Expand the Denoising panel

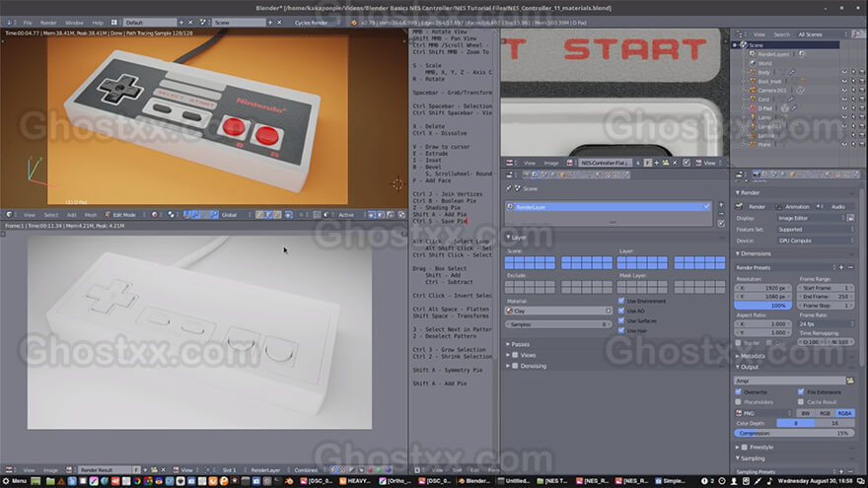[x=527, y=366]
